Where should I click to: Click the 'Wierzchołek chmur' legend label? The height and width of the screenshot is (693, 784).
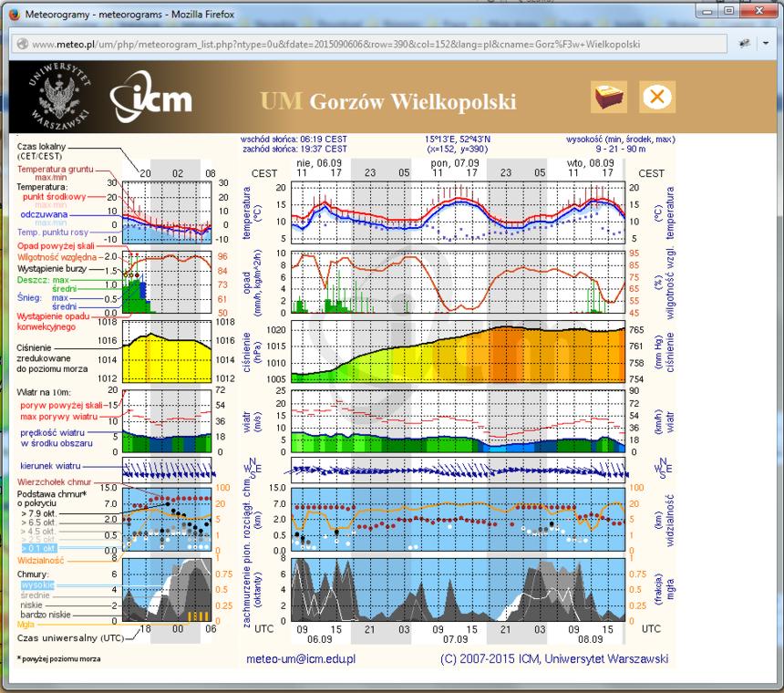click(55, 482)
